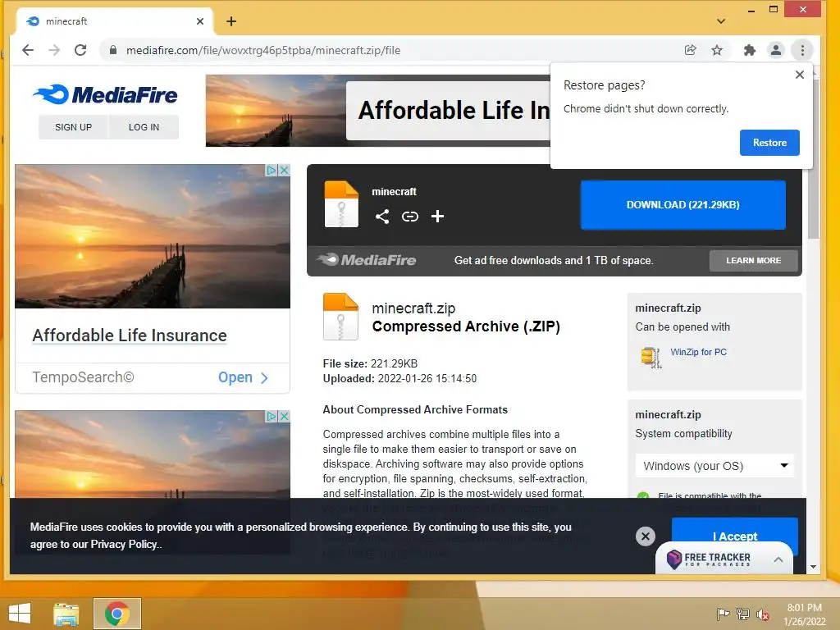Click the zip icon beside minecraft.zip heading
840x630 pixels.
tap(340, 317)
